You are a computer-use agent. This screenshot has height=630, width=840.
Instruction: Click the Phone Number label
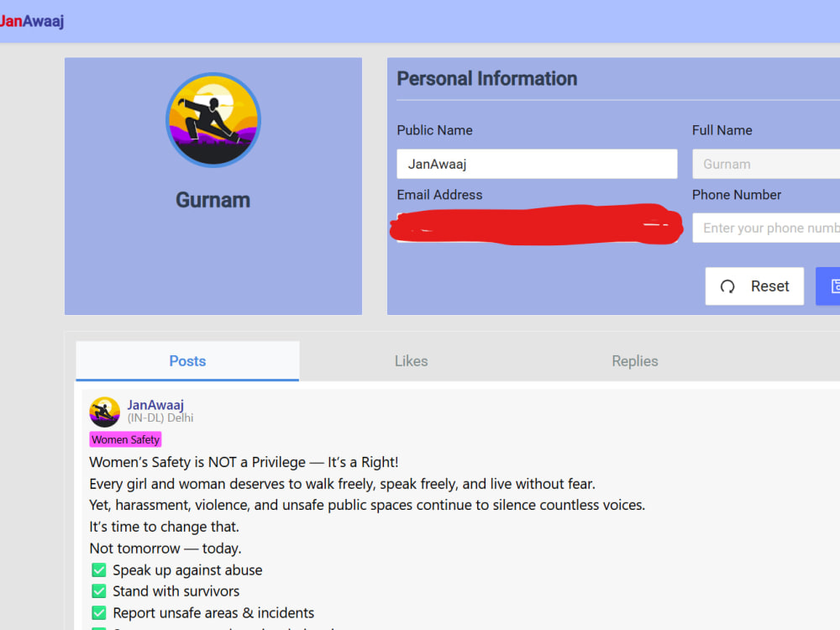coord(737,195)
